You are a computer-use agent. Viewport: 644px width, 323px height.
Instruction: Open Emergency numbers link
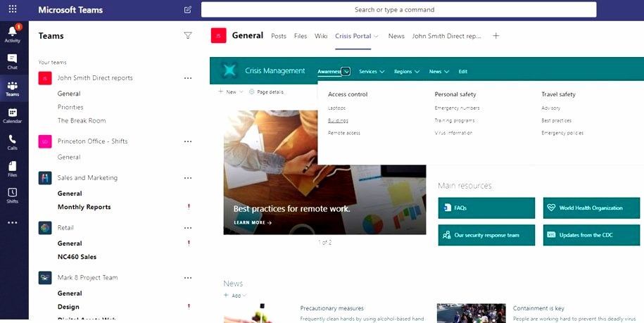click(x=457, y=108)
